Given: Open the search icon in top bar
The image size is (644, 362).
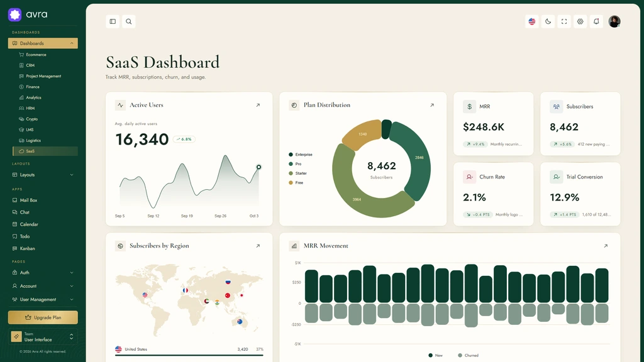Looking at the screenshot, I should (128, 21).
